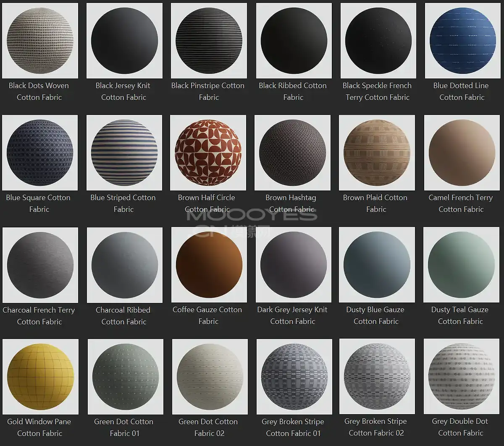Image resolution: width=504 pixels, height=446 pixels.
Task: Select the Green Dot Cotton Fabric 01 label
Action: point(124,428)
